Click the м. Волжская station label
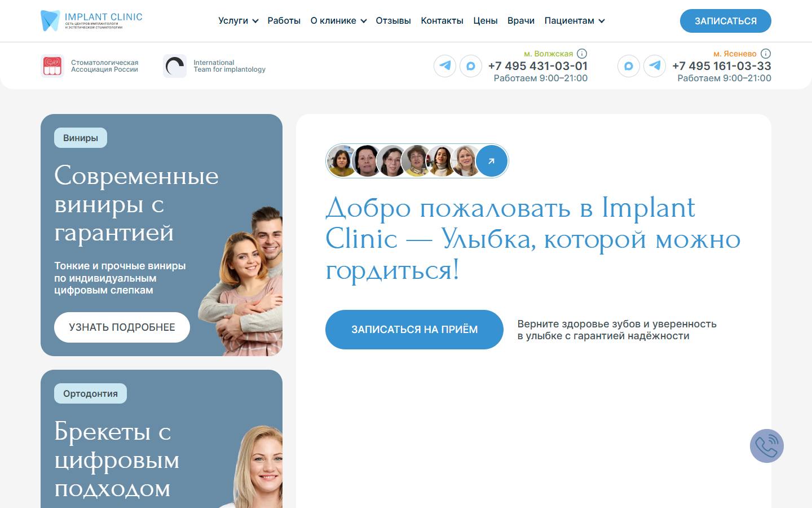The height and width of the screenshot is (508, 812). (549, 54)
